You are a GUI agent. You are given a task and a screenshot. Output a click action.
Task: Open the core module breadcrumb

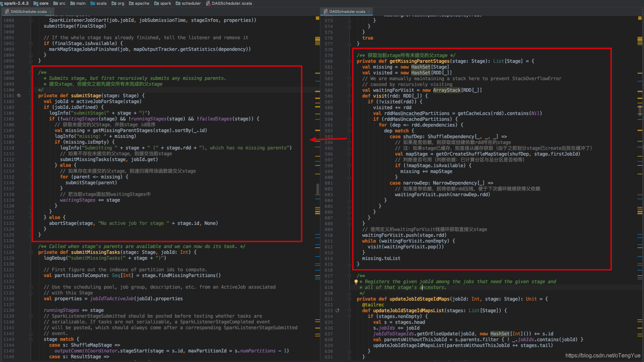click(41, 3)
